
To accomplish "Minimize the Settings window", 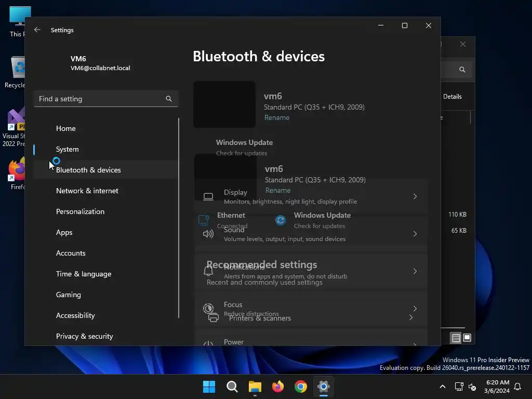I will tap(381, 25).
